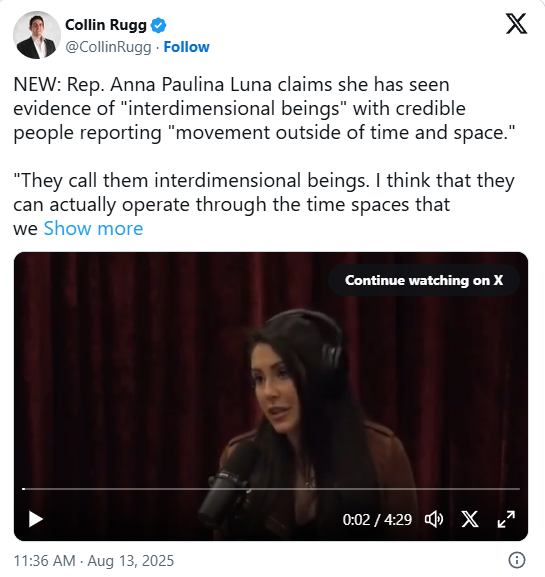Seek using the video progress bar

pyautogui.click(x=271, y=489)
